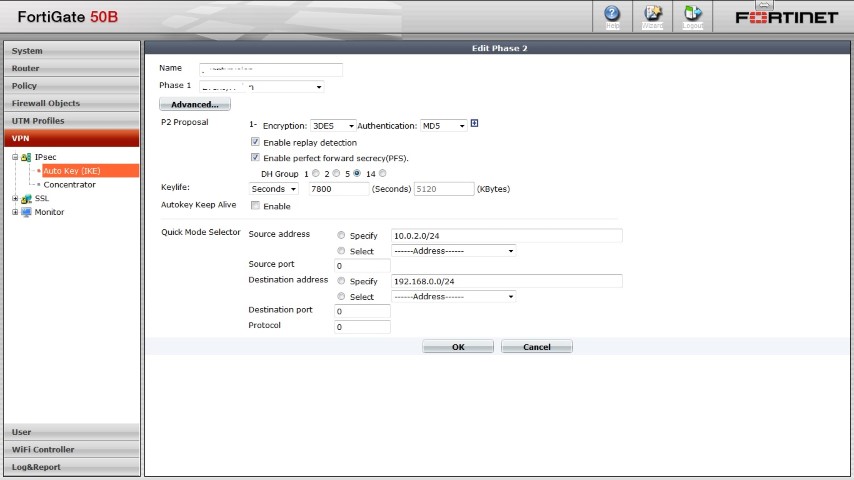
Task: Open the Router menu section
Action: point(72,68)
